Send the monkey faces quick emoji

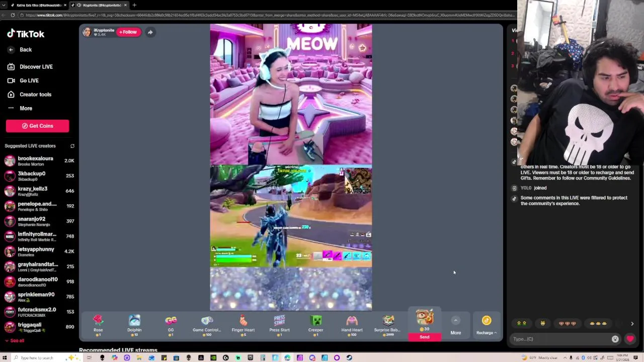pyautogui.click(x=567, y=324)
